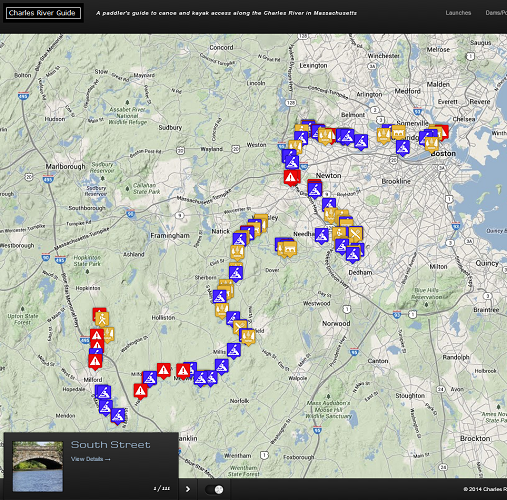
Task: Click the bridge marker north of Dover
Action: tap(290, 248)
